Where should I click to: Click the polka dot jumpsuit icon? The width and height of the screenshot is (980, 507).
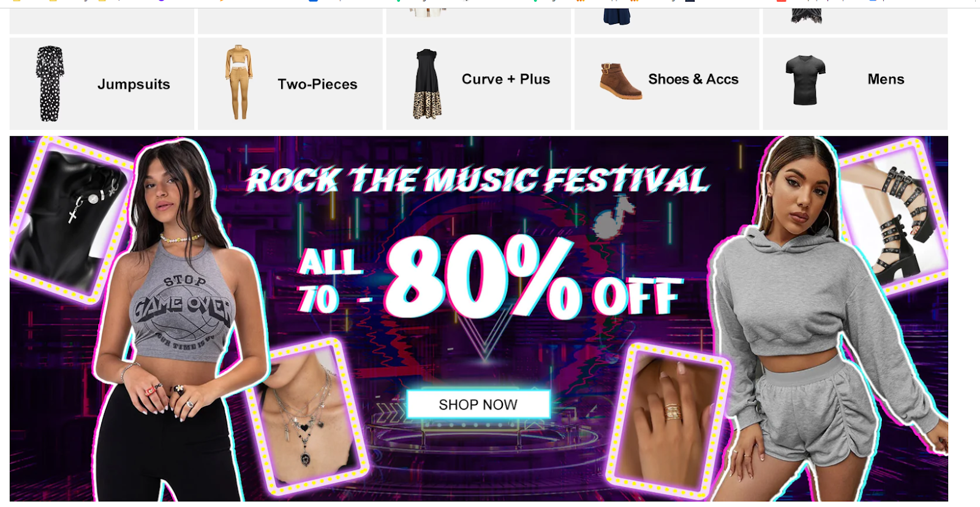click(50, 83)
